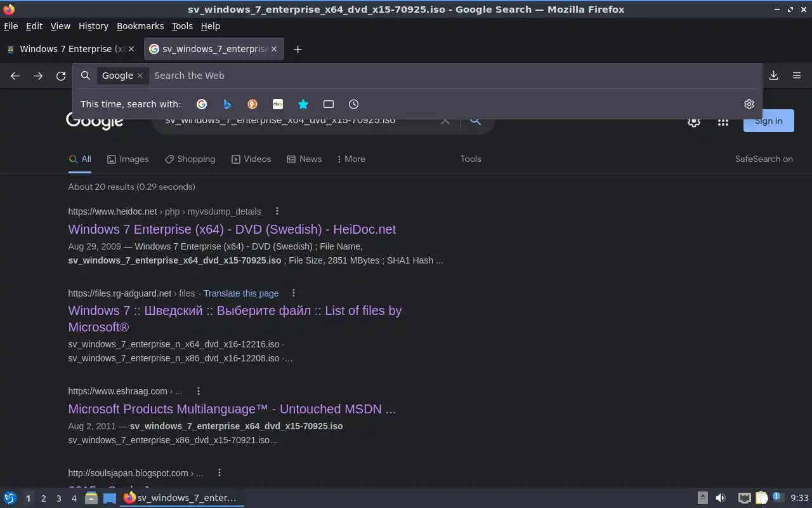Switch to Shopping results
This screenshot has height=508, width=812.
[190, 159]
